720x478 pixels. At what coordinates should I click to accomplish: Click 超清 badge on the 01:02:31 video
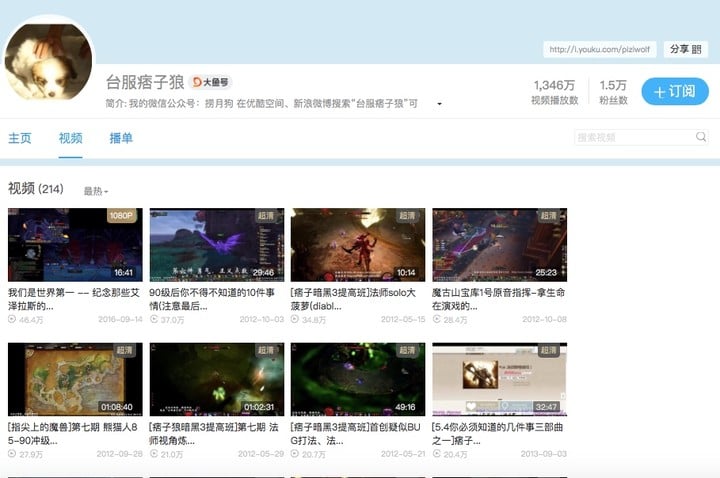[x=266, y=350]
